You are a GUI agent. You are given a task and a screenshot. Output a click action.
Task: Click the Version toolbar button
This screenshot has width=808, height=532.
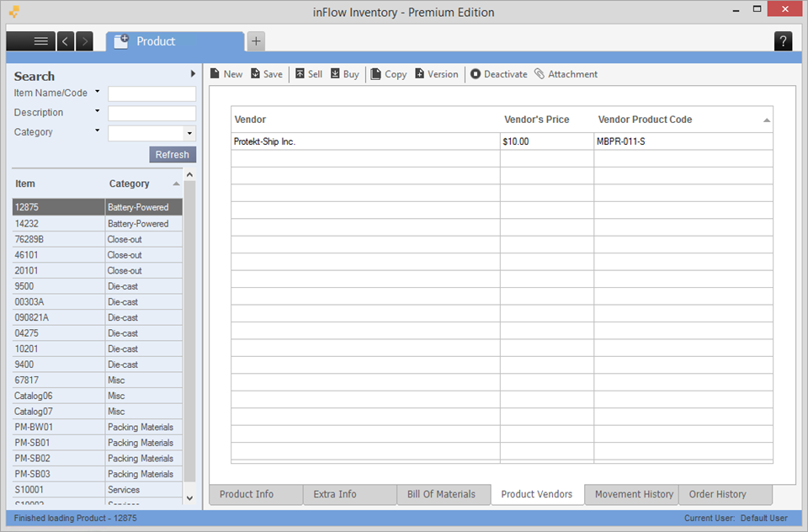coord(437,74)
